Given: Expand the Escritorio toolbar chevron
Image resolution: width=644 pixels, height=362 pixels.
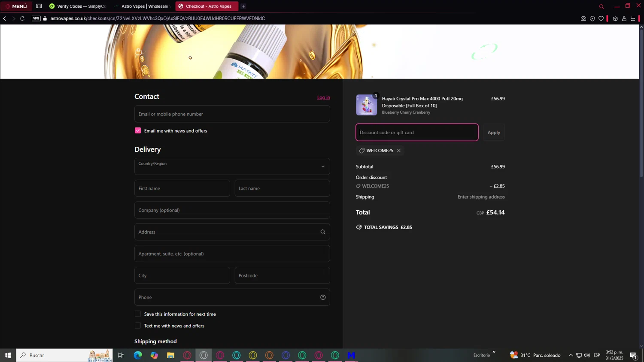Looking at the screenshot, I should pos(494,352).
